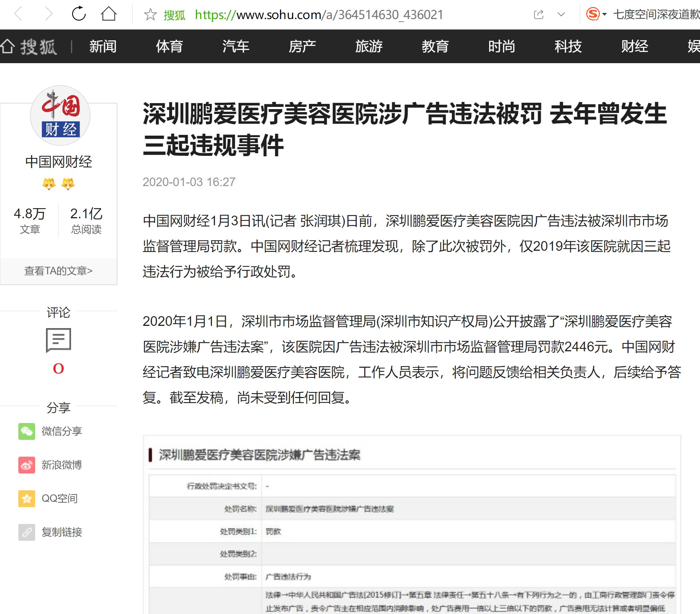Expand the address bar dropdown chevron
The width and height of the screenshot is (700, 614).
pyautogui.click(x=561, y=15)
